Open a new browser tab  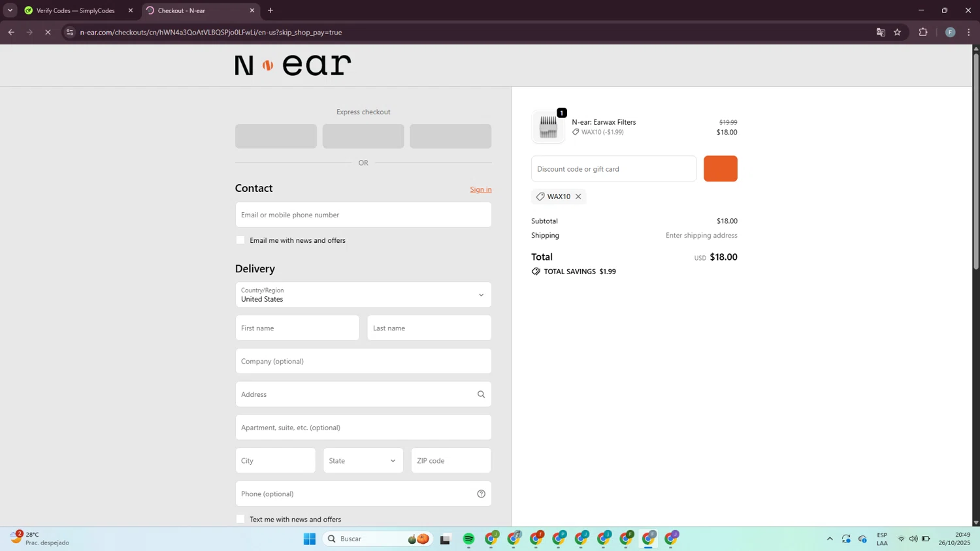270,10
